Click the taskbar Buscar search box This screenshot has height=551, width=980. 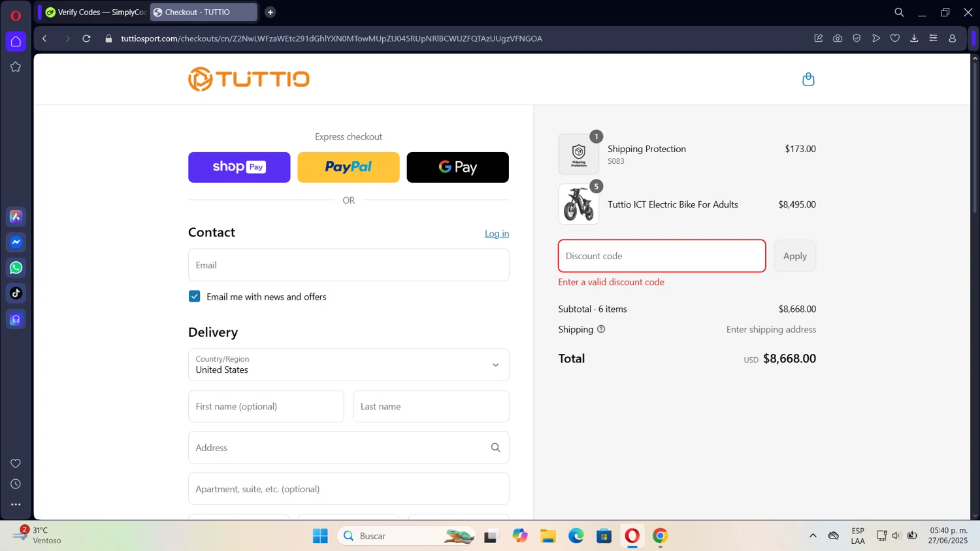[x=406, y=536]
